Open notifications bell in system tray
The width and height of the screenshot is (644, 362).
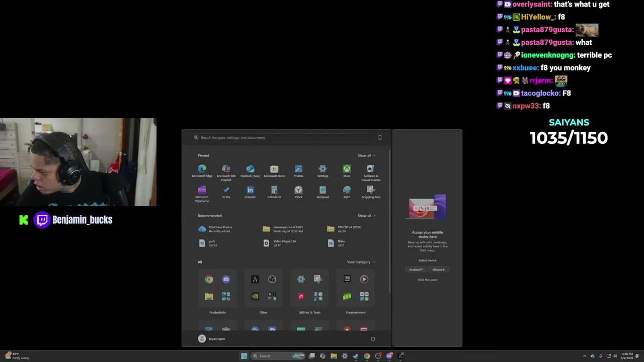tap(637, 356)
